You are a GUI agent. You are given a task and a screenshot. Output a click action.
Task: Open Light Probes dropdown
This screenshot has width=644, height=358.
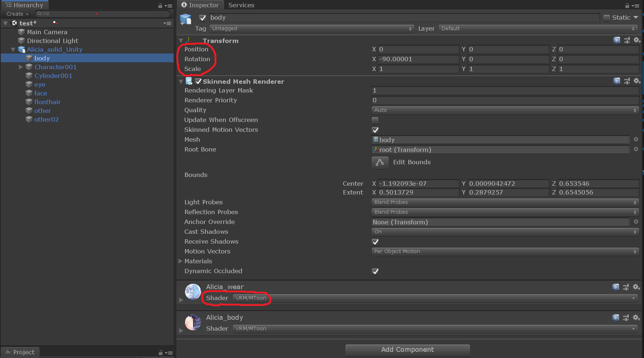click(505, 202)
